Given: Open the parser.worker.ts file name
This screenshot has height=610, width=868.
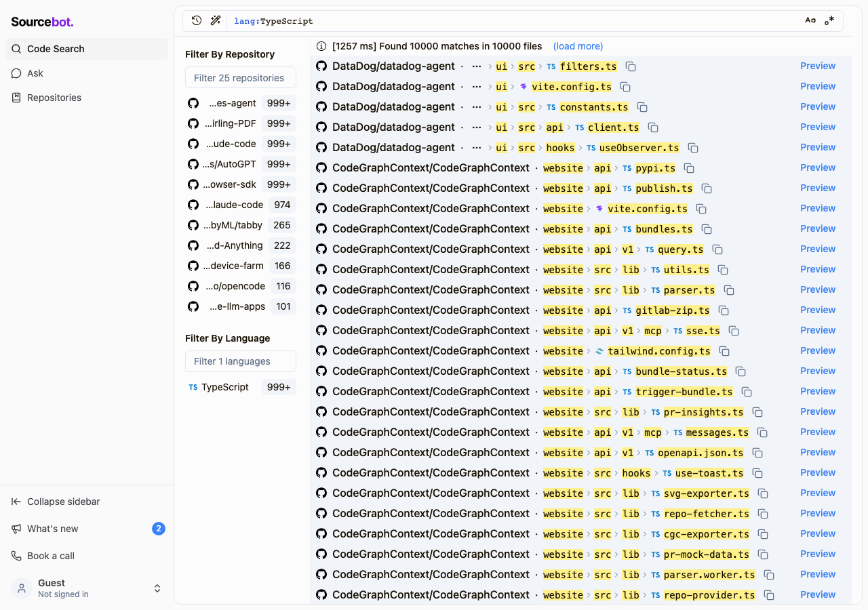Looking at the screenshot, I should pos(709,575).
